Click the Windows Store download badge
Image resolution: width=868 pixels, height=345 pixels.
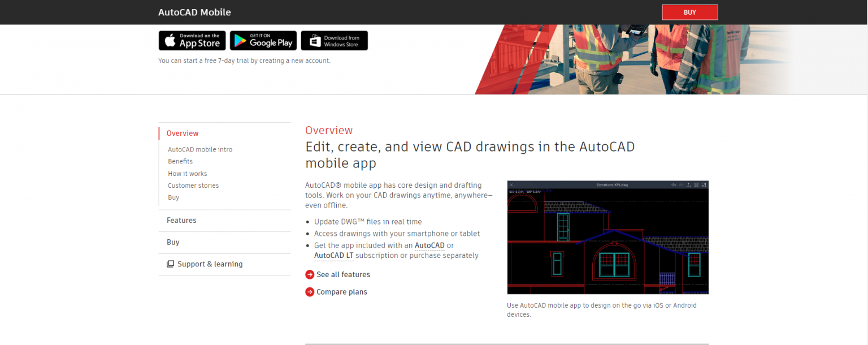click(335, 41)
